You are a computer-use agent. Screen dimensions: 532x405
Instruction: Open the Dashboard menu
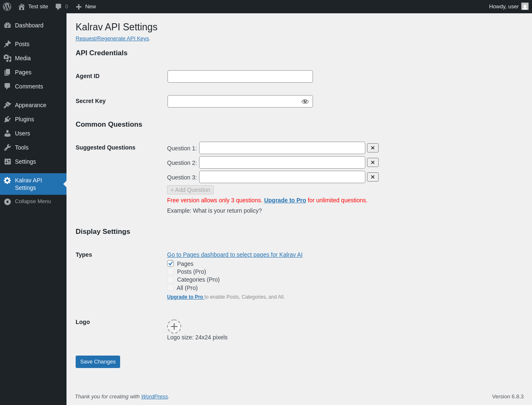(29, 25)
